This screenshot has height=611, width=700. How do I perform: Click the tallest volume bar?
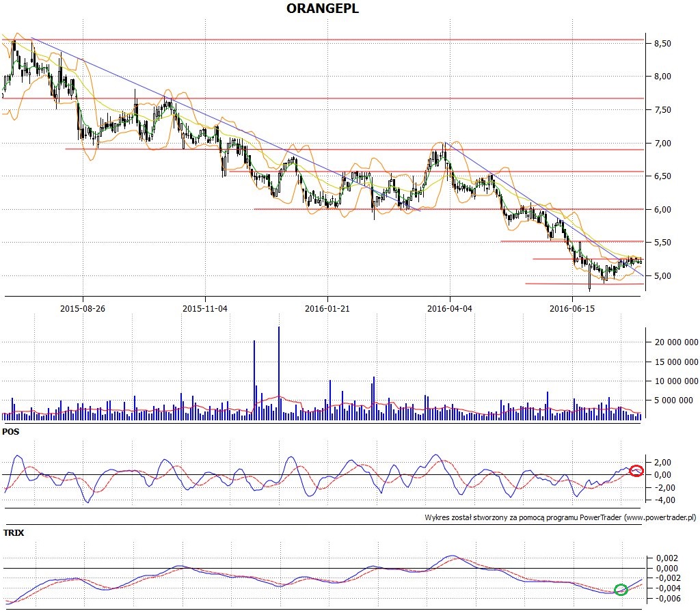click(279, 373)
